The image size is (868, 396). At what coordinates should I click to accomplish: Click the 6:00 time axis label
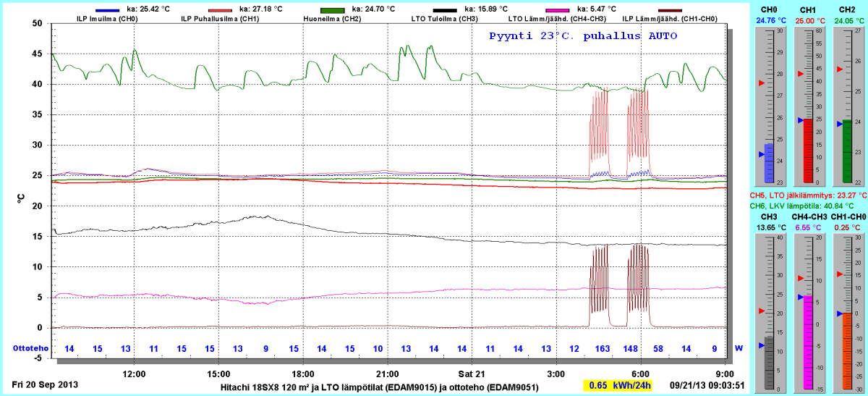(x=639, y=374)
